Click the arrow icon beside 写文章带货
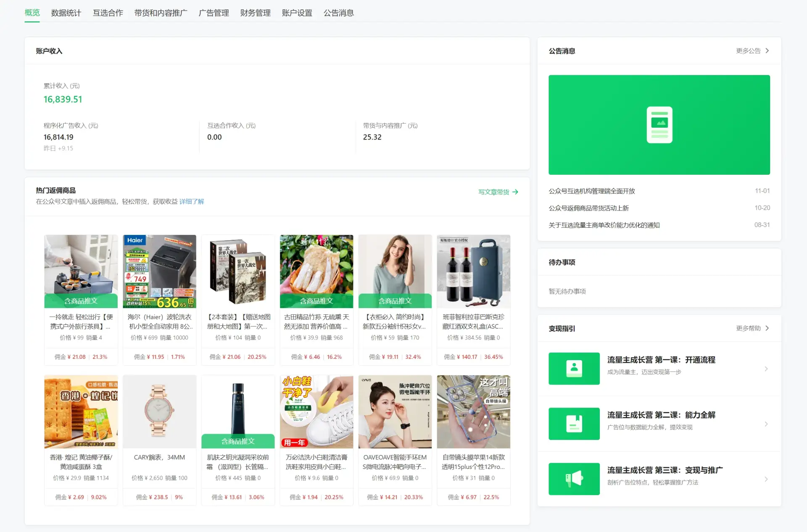The width and height of the screenshot is (807, 532). point(517,192)
